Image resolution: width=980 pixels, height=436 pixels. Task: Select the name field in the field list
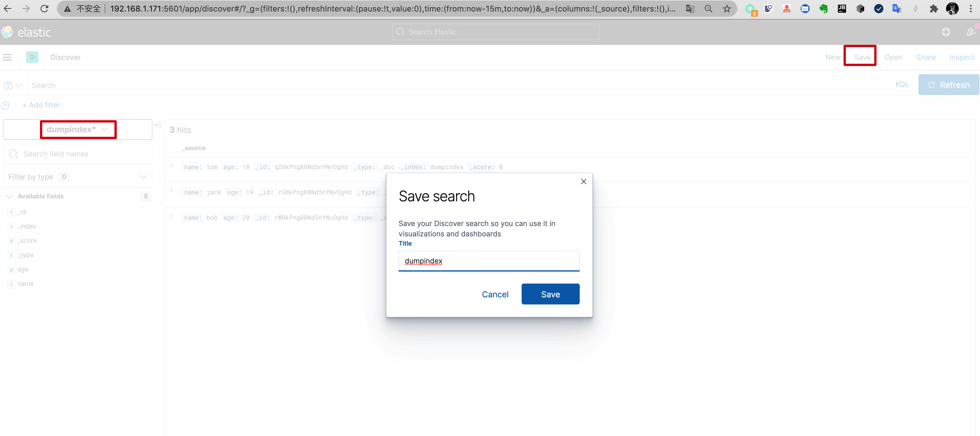coord(26,284)
